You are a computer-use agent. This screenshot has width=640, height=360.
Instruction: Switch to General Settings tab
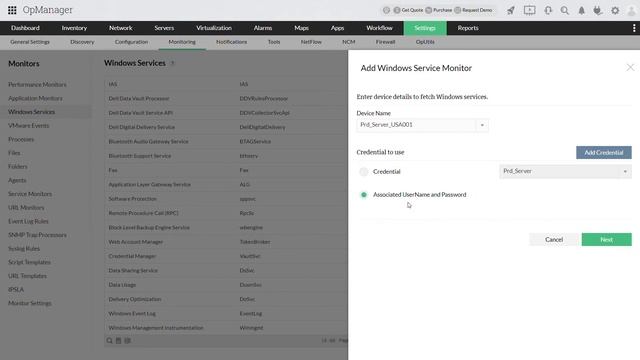tap(30, 42)
